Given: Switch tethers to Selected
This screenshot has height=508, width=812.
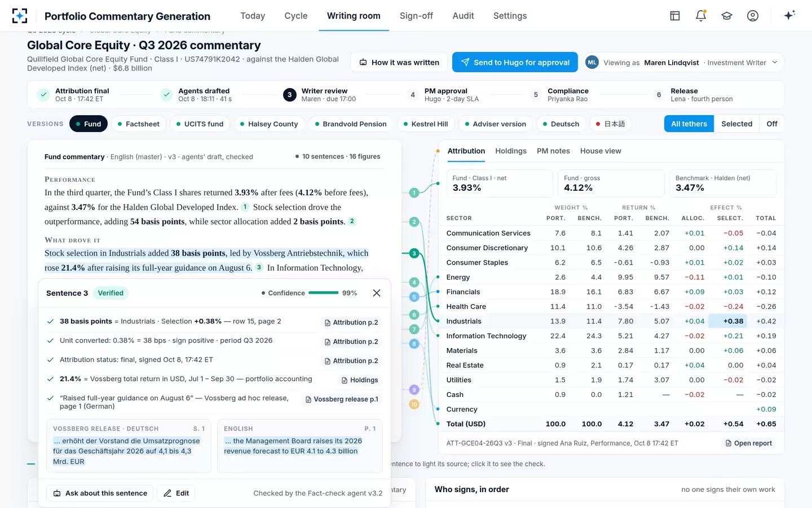Looking at the screenshot, I should click(x=736, y=124).
